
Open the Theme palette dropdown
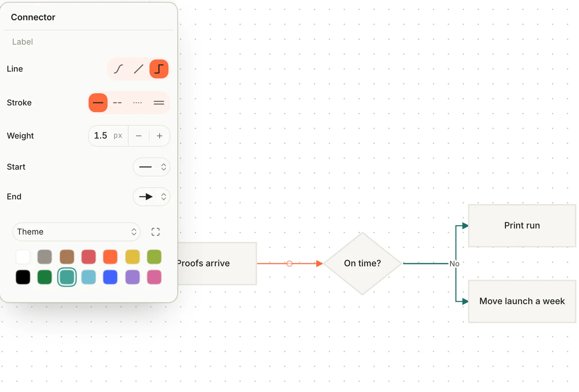pyautogui.click(x=76, y=232)
